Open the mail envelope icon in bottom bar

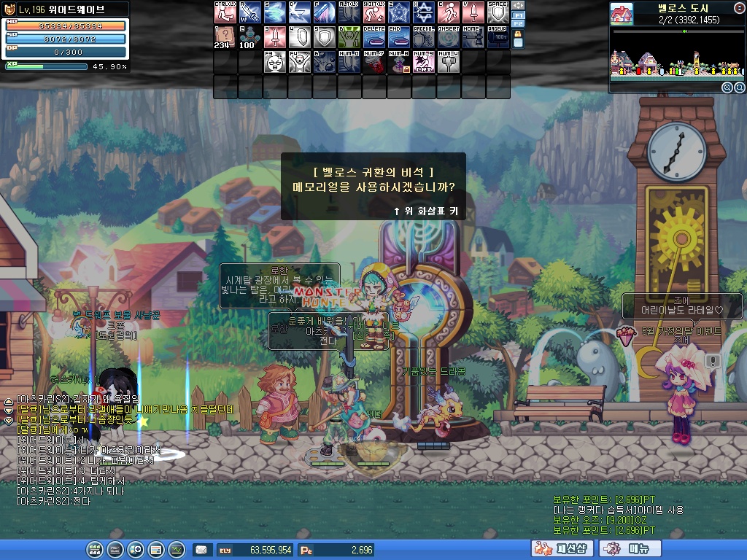click(201, 550)
